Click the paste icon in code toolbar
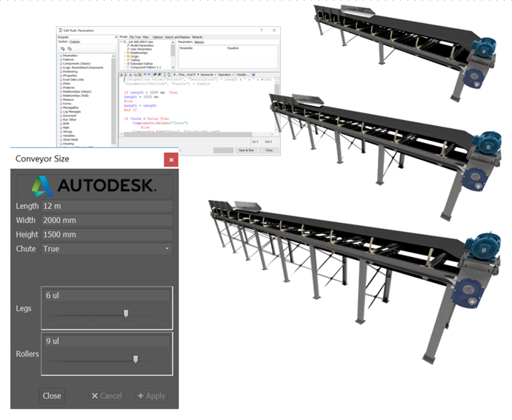 (139, 75)
